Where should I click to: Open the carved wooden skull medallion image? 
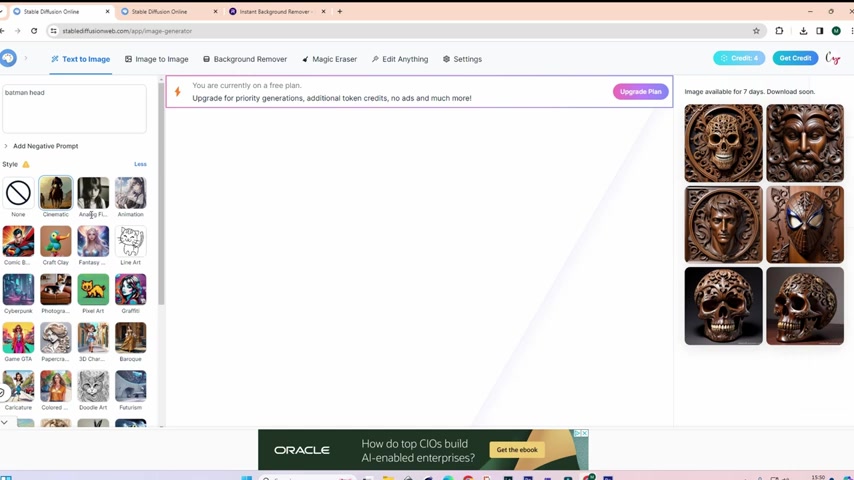(723, 143)
